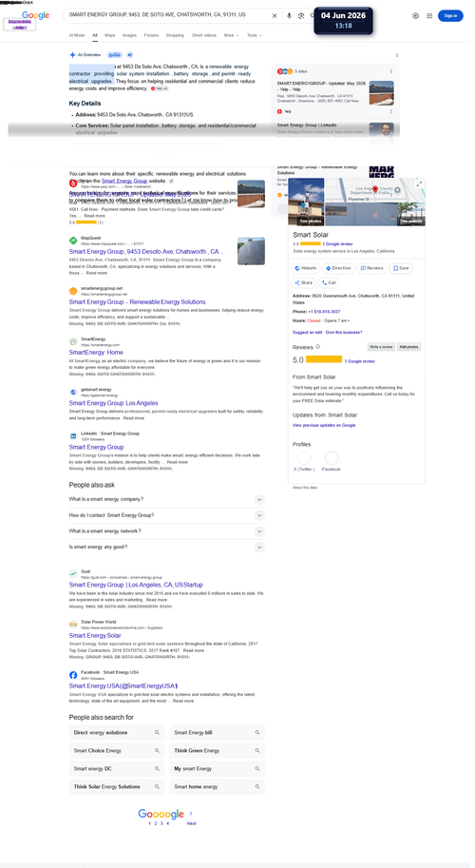Select the Maps search tab
The image size is (475, 868).
(x=110, y=35)
